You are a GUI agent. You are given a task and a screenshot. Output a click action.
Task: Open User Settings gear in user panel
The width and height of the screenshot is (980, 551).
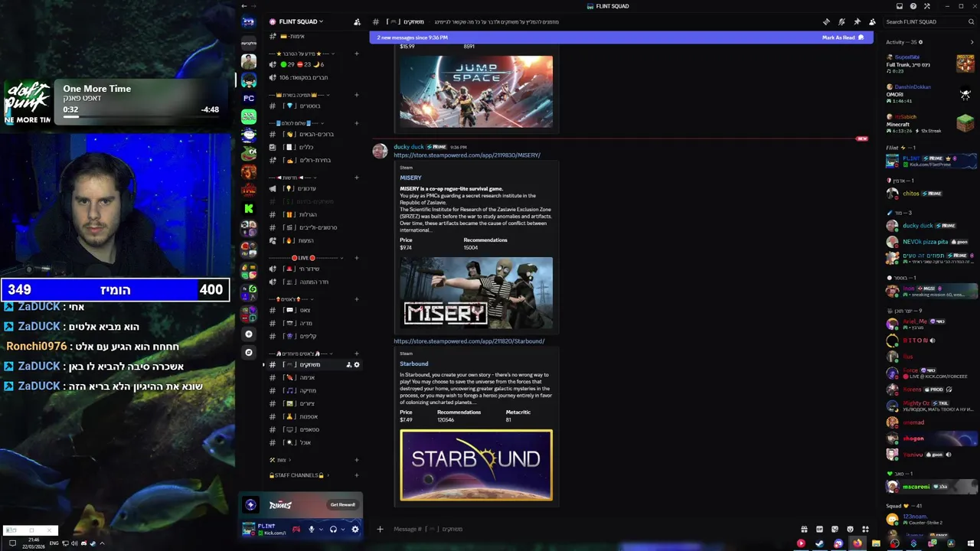pos(354,529)
